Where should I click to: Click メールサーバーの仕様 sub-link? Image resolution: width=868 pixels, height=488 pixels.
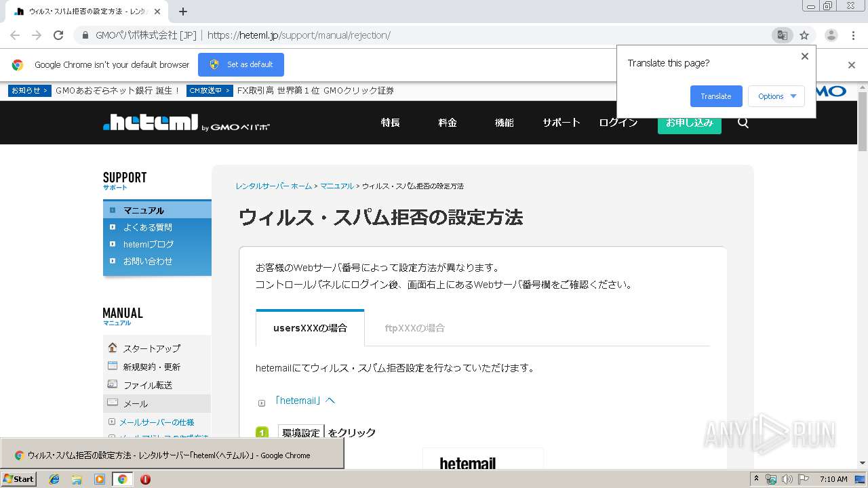pos(157,422)
